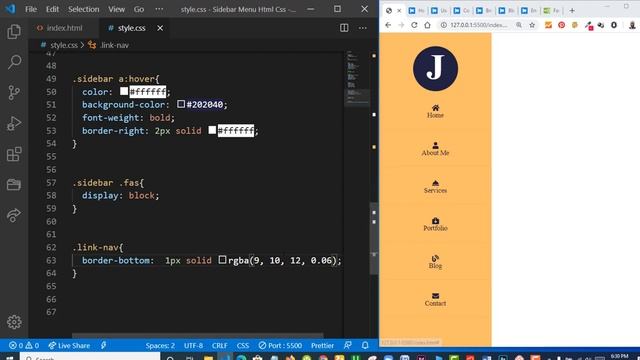Select the style.css editor tab
Image resolution: width=640 pixels, height=360 pixels.
[131, 28]
